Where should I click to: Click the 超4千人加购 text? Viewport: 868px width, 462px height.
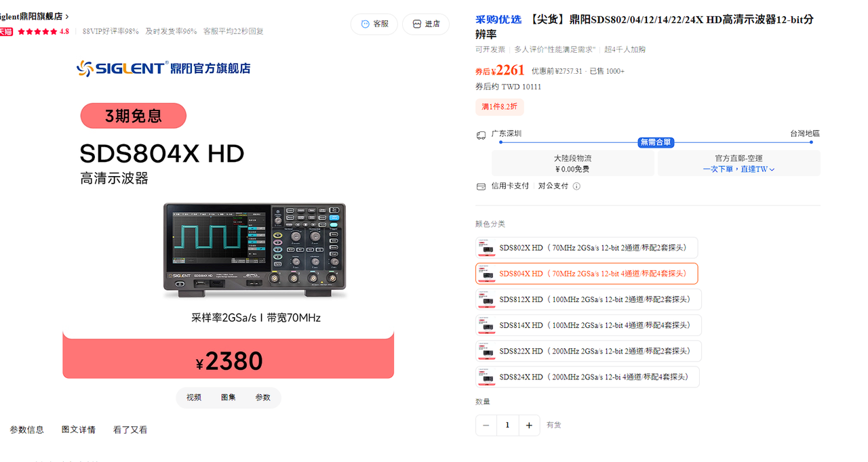tap(625, 49)
